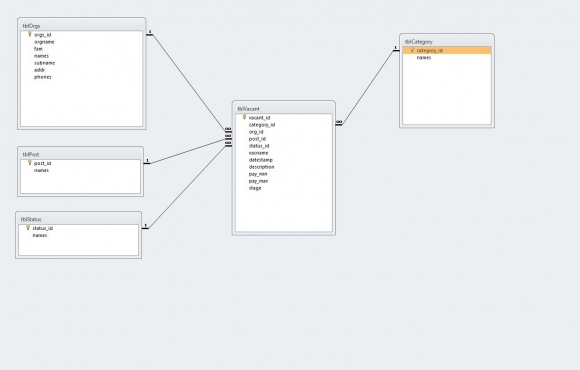Viewport: 580px width, 370px height.
Task: Select the phones field in tblOrgs
Action: [43, 77]
